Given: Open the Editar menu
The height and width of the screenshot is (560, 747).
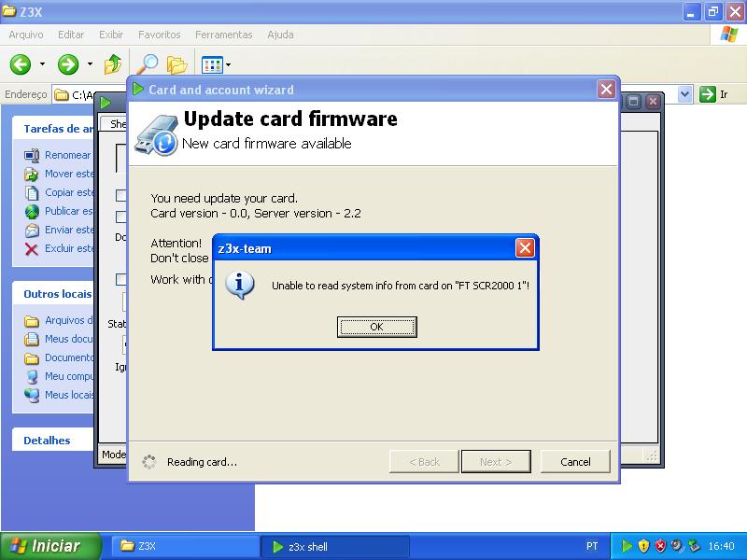Looking at the screenshot, I should point(71,35).
